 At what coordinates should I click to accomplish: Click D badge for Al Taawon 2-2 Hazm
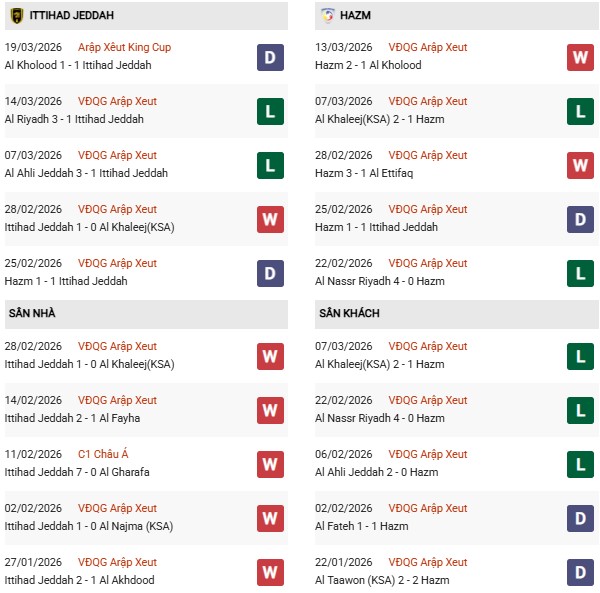tap(580, 572)
